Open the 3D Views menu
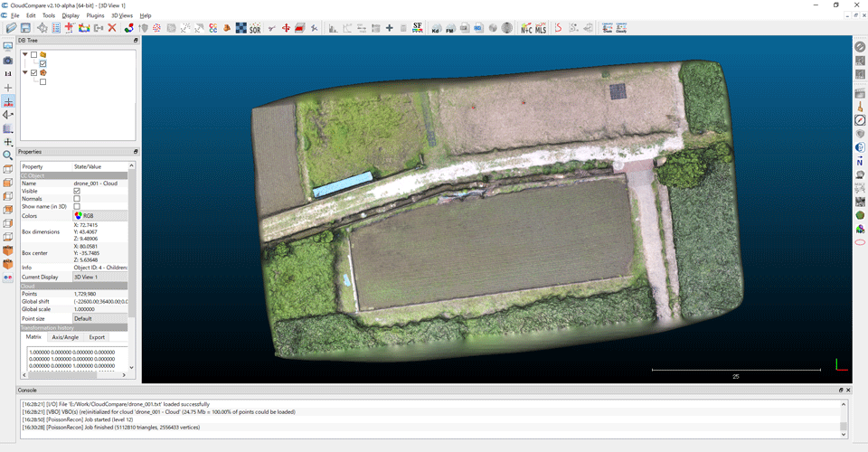 122,15
